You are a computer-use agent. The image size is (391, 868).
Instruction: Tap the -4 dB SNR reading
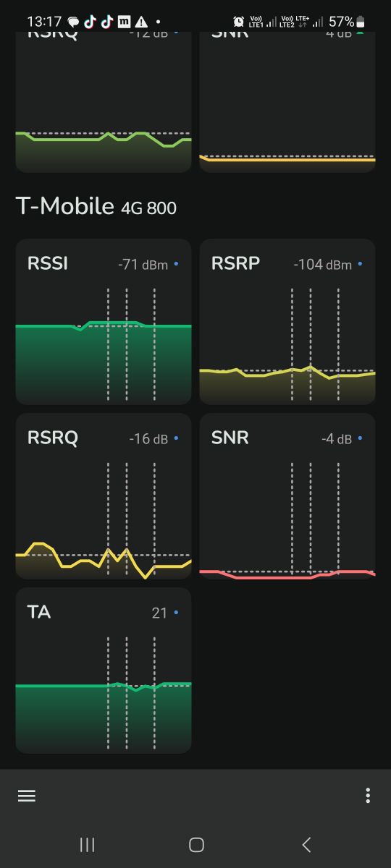point(336,439)
